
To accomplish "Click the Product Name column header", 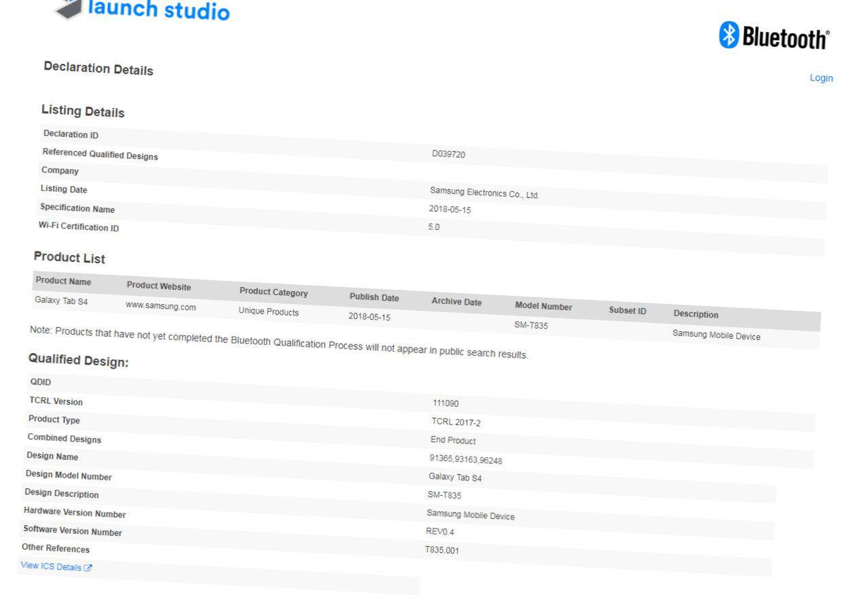I will pyautogui.click(x=63, y=281).
